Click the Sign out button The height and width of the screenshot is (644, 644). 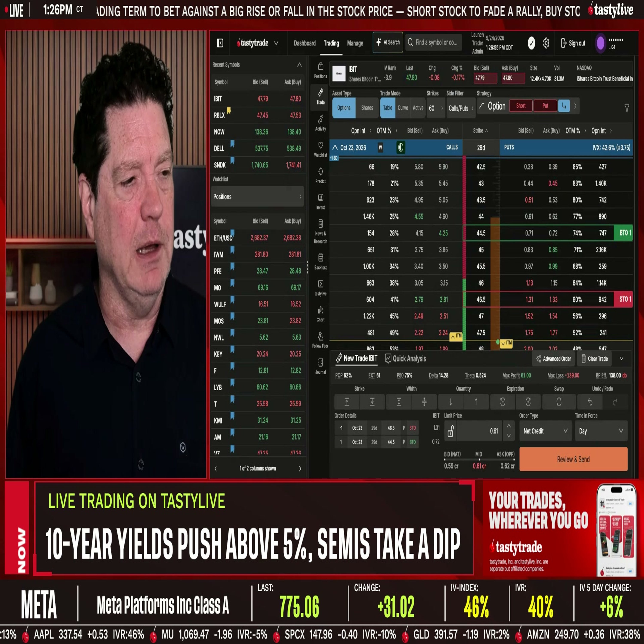coord(573,43)
